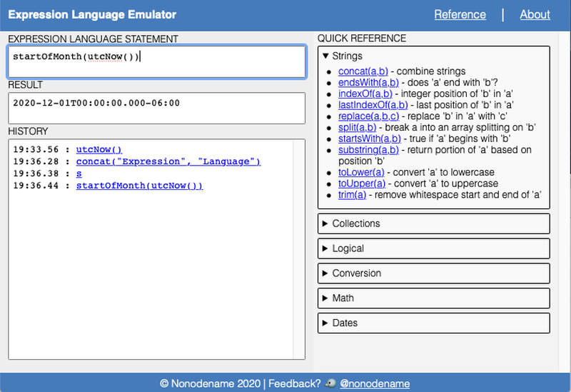The height and width of the screenshot is (392, 571).
Task: Click the 19:33.56 timestamp in history
Action: (36, 149)
